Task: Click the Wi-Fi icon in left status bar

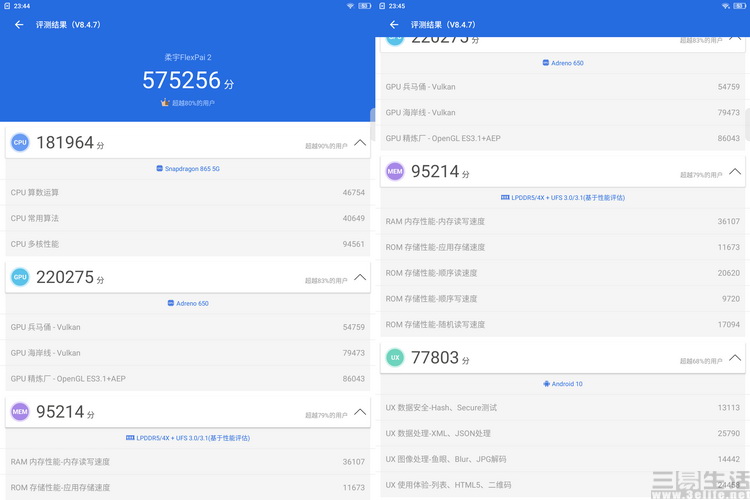Action: coord(351,6)
